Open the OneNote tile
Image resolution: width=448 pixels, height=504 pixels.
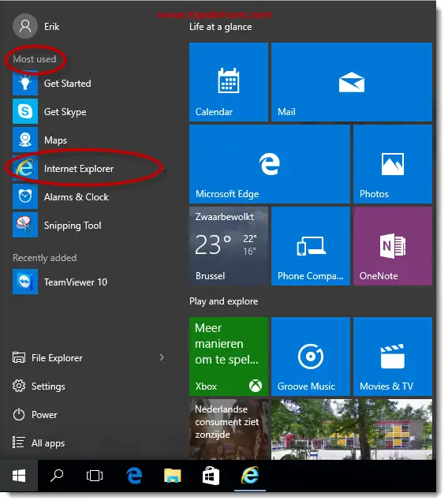tap(393, 246)
